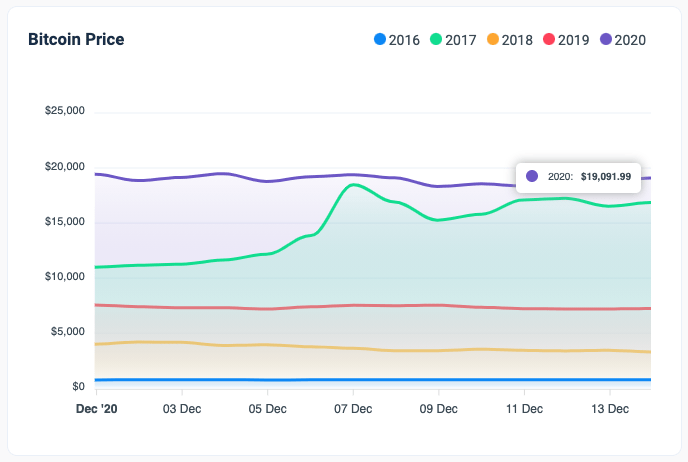Click the $25,000 y-axis label
The height and width of the screenshot is (462, 688).
[x=64, y=111]
